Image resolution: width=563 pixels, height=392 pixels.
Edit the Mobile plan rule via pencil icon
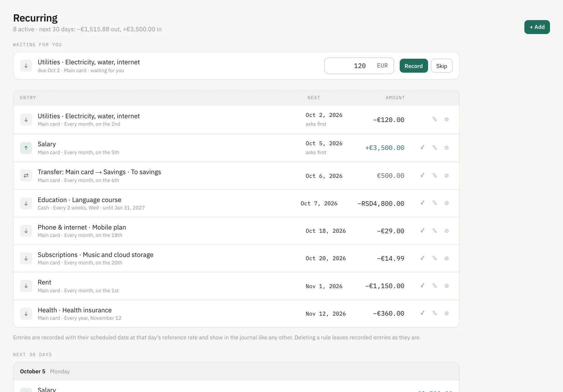pos(434,231)
